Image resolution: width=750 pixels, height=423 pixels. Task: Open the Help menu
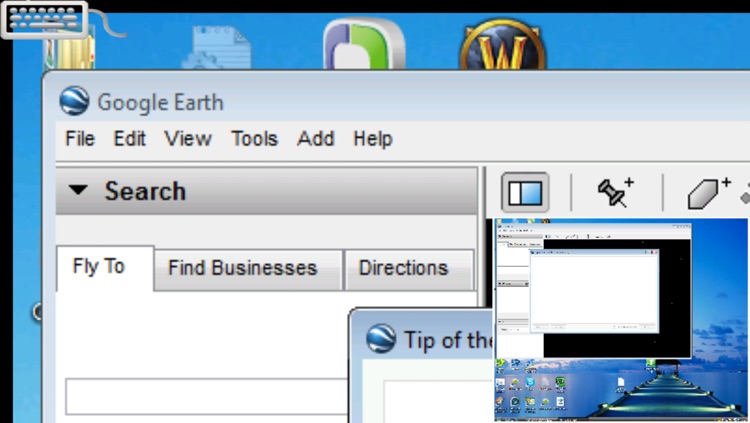click(x=373, y=139)
